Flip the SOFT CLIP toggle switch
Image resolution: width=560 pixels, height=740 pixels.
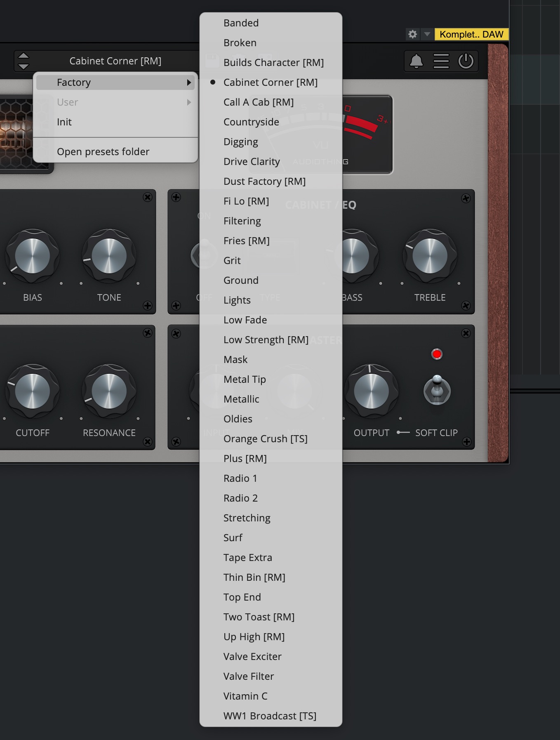coord(437,390)
